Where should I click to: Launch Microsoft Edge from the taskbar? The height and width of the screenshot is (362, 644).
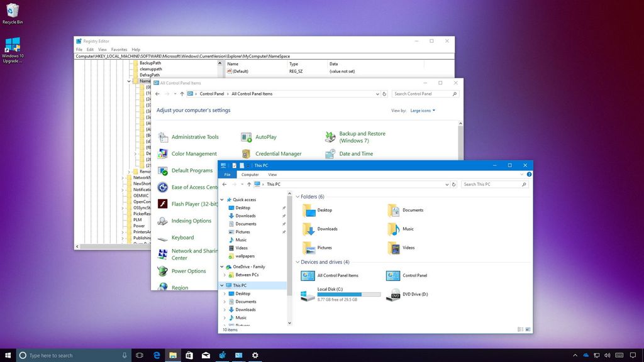click(x=156, y=355)
